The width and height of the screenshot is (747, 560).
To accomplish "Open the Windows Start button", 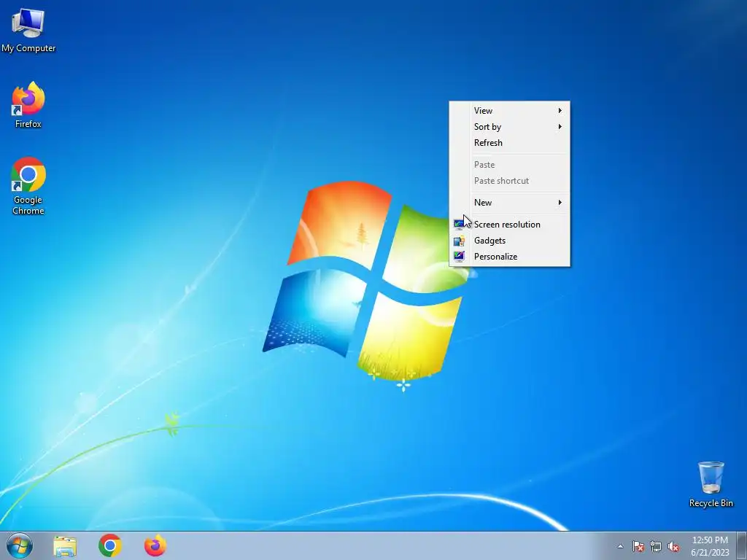I will pos(20,545).
